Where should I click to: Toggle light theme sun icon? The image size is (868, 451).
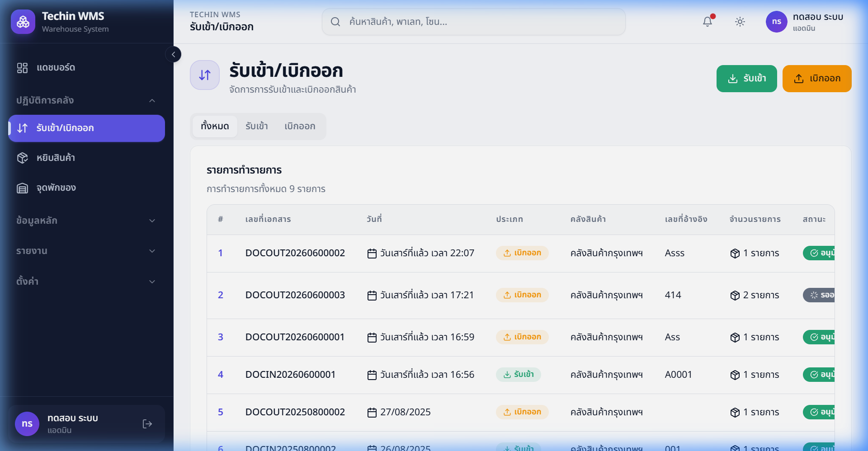coord(740,22)
